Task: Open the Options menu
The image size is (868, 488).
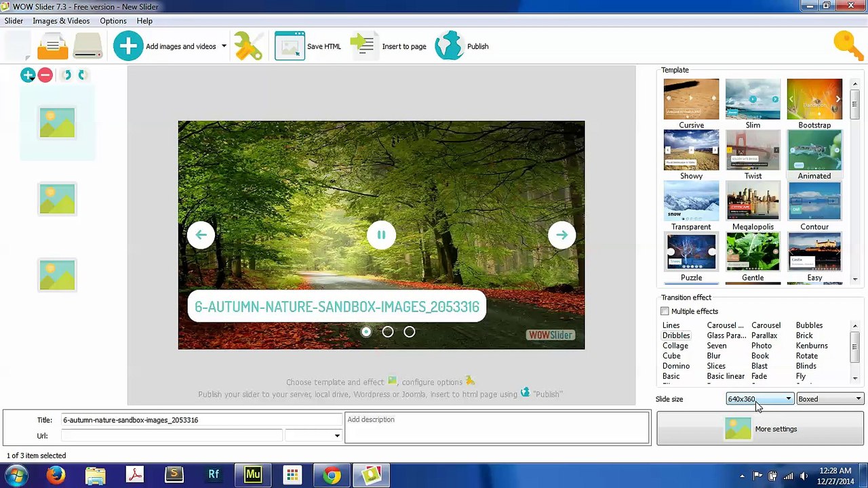Action: [x=113, y=21]
